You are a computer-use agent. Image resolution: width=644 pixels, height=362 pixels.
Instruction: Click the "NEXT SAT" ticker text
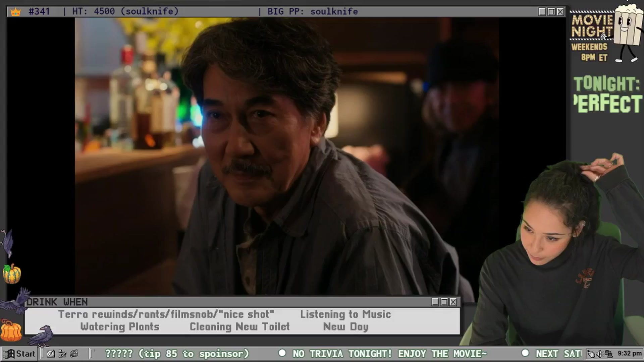558,354
